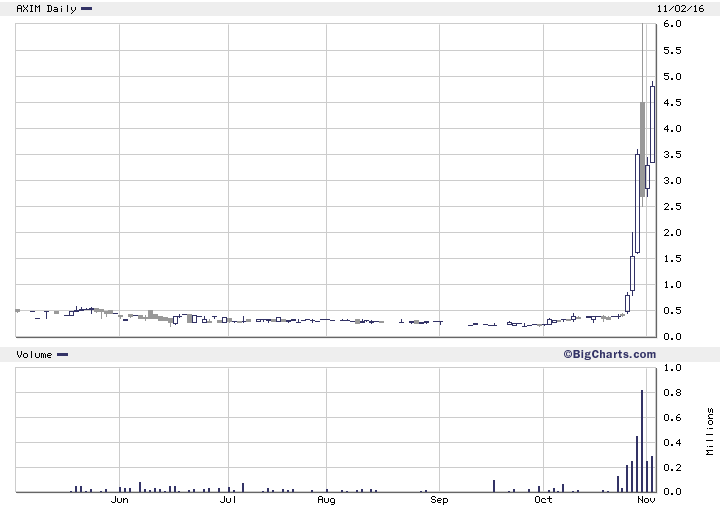This screenshot has height=510, width=720.
Task: Click the 6.0 price axis value
Action: (672, 24)
